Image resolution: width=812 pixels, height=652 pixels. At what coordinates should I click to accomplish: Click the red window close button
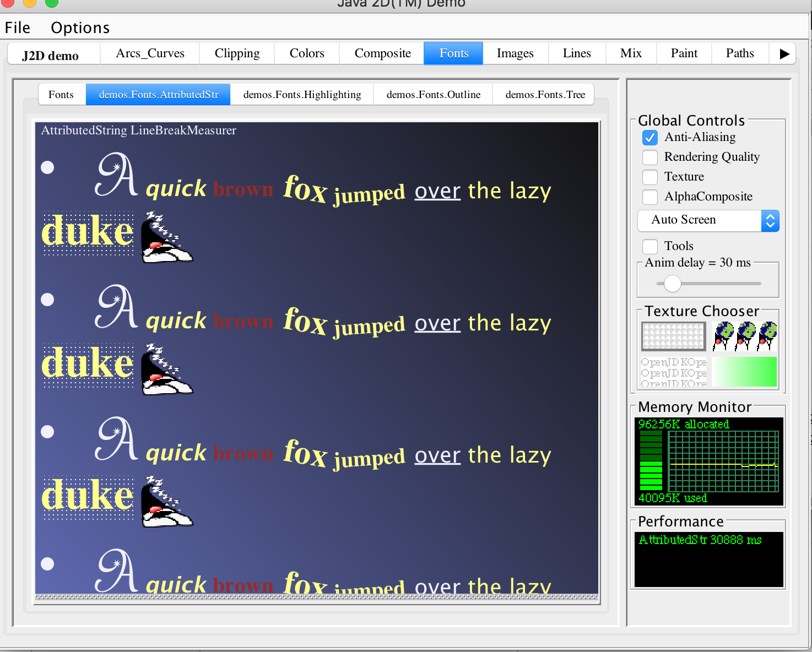(7, 2)
